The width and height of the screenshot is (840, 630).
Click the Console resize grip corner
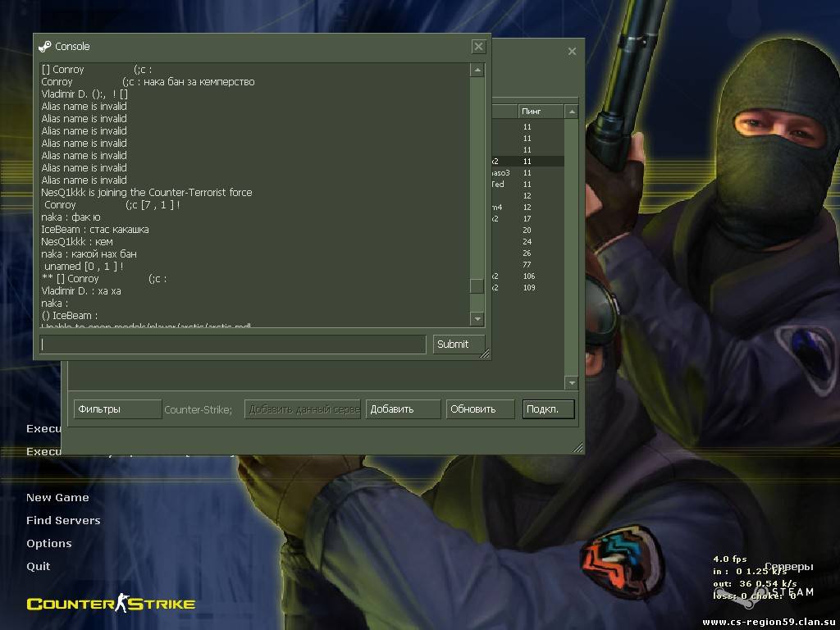[x=485, y=353]
